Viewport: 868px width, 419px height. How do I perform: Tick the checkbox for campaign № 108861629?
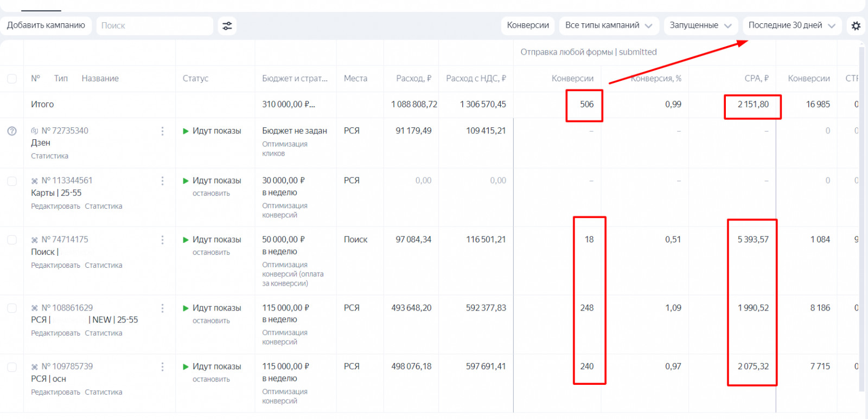pyautogui.click(x=12, y=308)
